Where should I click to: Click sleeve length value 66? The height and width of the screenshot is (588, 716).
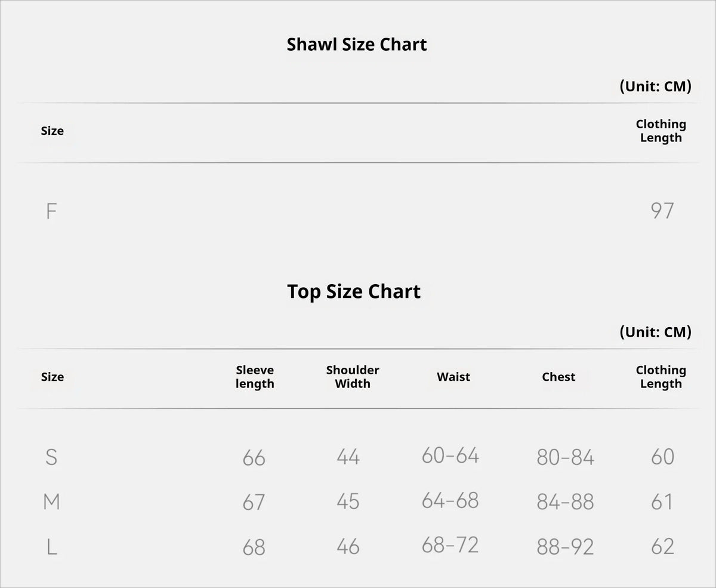pyautogui.click(x=254, y=458)
